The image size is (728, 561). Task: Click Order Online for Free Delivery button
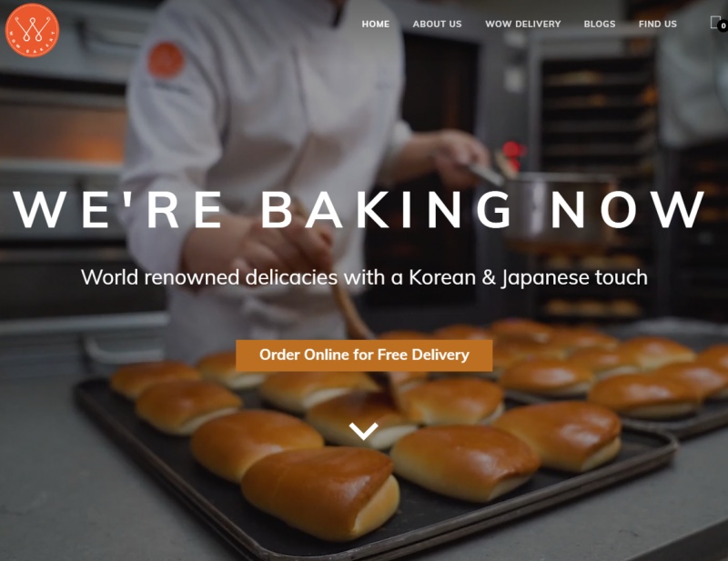(364, 355)
